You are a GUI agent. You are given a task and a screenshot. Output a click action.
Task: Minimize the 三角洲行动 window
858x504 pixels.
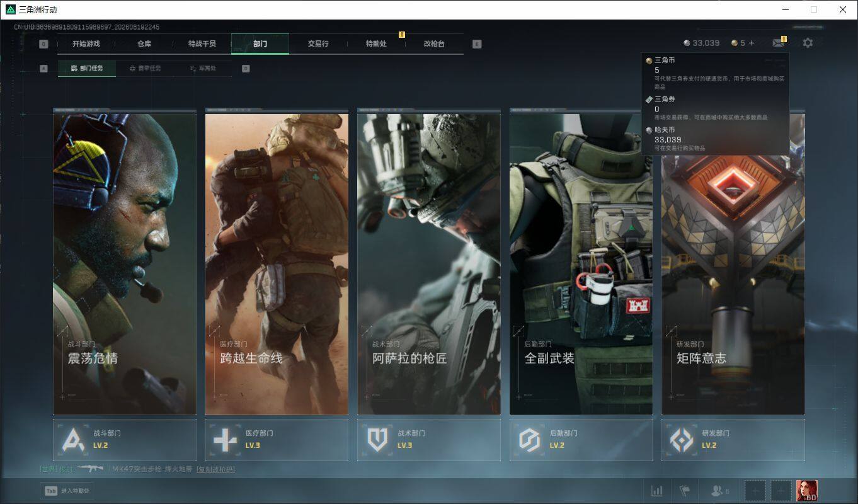(786, 9)
